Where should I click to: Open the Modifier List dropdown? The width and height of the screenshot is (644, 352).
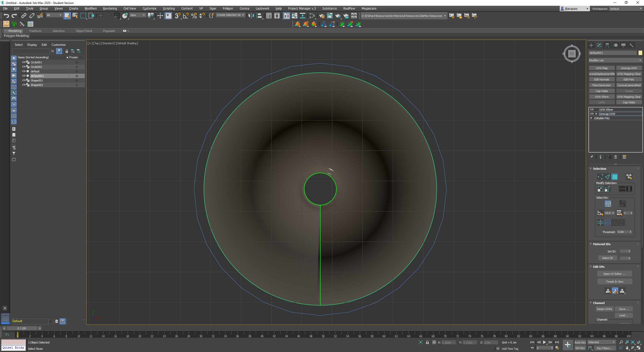[615, 60]
